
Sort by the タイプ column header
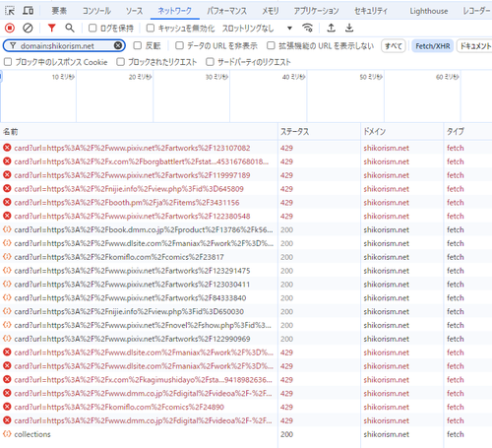[x=468, y=132]
